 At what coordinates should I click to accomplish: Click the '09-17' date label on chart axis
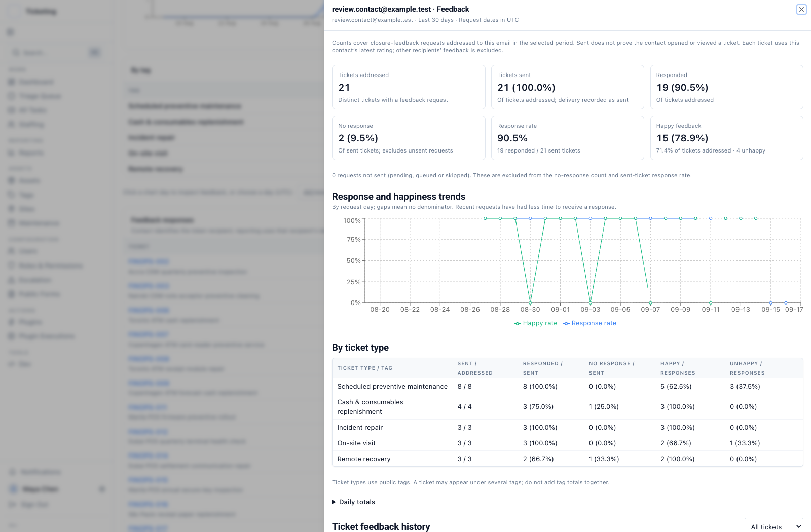(794, 310)
